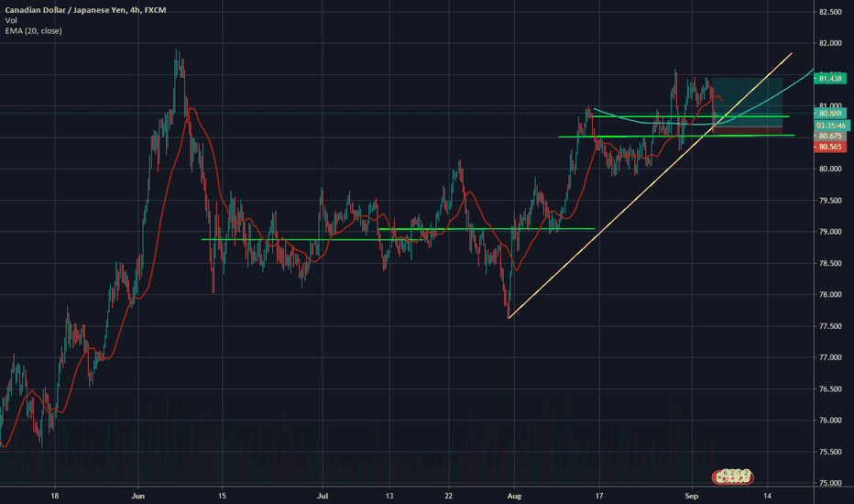Click the 14 date label on time axis
This screenshot has height=504, width=854.
click(x=767, y=496)
